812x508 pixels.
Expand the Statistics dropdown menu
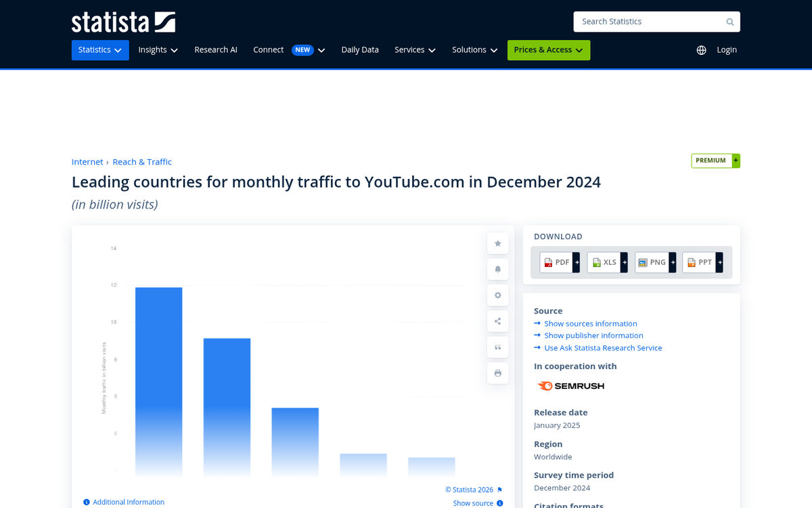click(x=100, y=50)
